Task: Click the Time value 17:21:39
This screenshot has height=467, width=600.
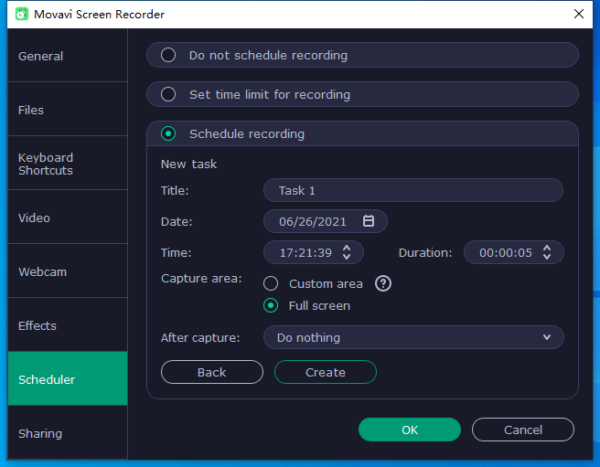Action: coord(305,253)
